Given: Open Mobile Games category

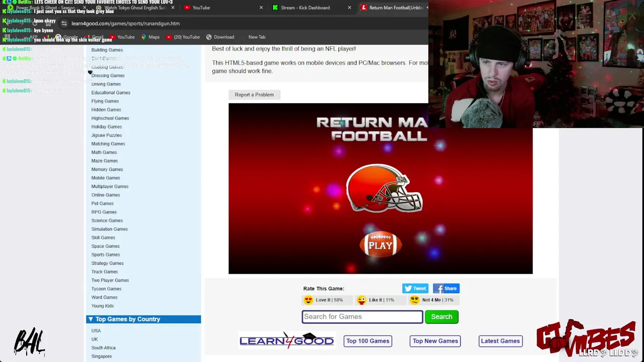Looking at the screenshot, I should point(106,178).
